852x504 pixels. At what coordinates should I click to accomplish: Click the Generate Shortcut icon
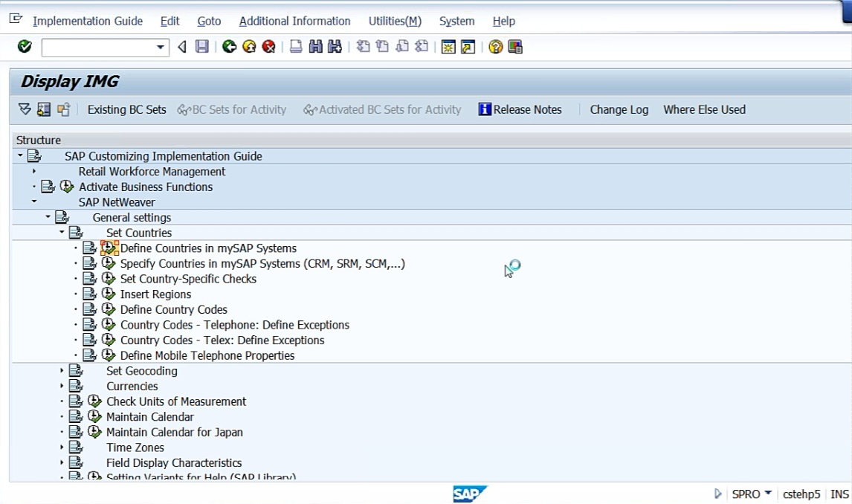[468, 47]
